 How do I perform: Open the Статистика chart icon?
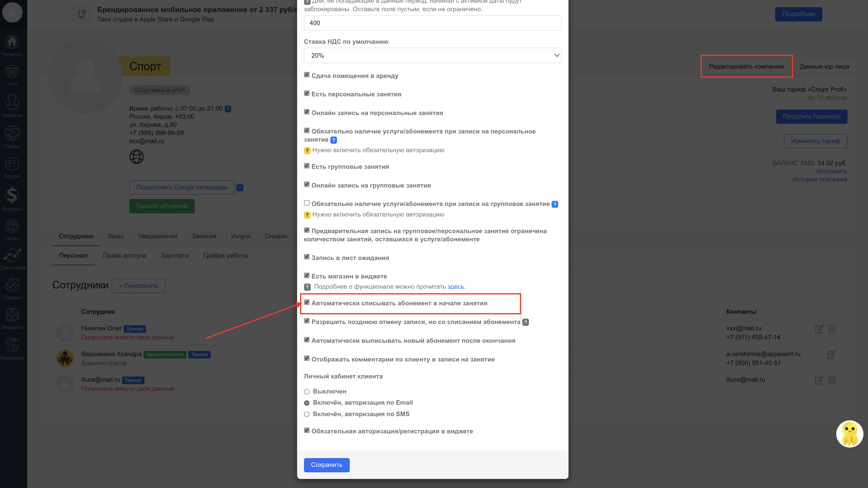point(12,255)
